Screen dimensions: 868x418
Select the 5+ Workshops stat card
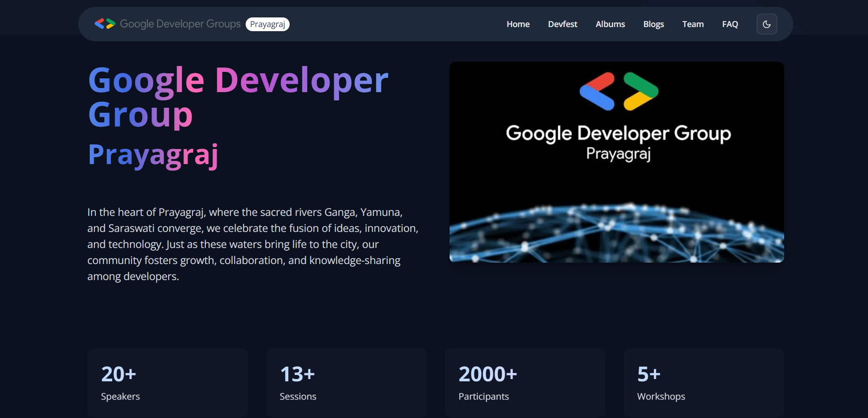704,383
